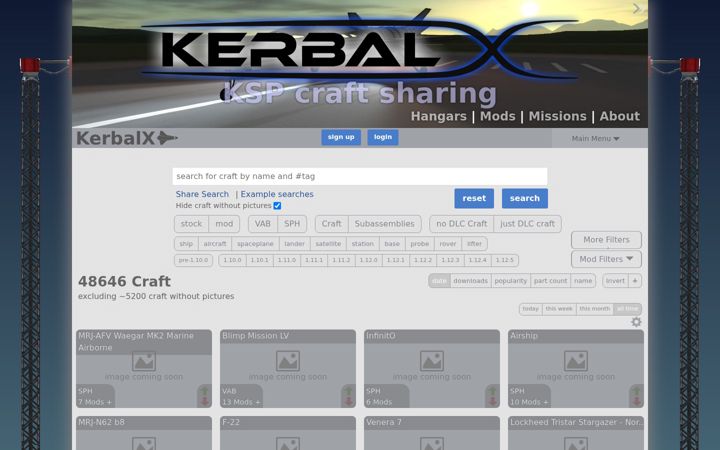
Task: Click the KerbalX jet plane logo icon
Action: (167, 138)
